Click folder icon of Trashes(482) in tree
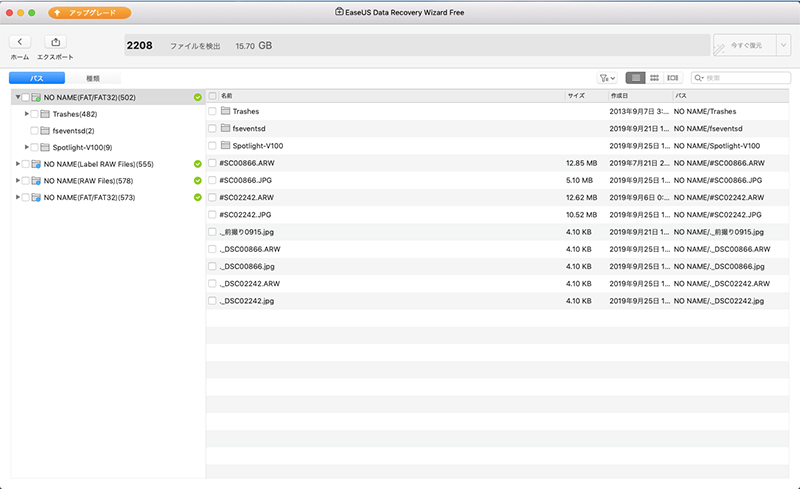The image size is (800, 489). (x=45, y=114)
